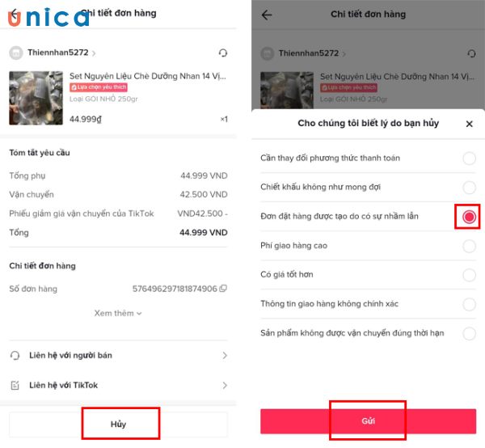Tap the headset icon for Liên hệ với người bán

pyautogui.click(x=15, y=355)
